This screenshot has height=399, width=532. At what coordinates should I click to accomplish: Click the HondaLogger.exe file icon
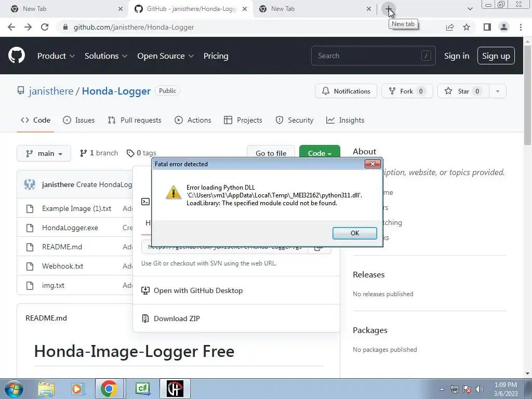(30, 228)
